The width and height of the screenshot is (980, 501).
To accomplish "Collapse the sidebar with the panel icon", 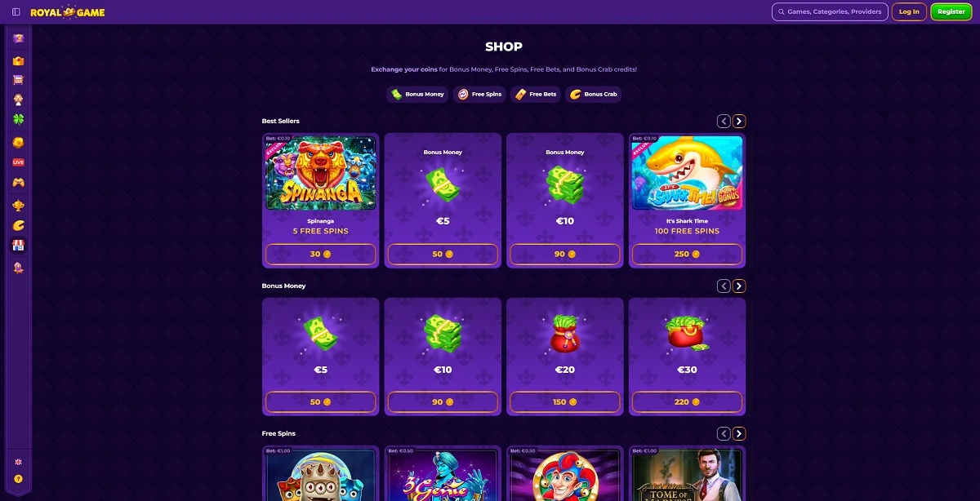I will [x=16, y=12].
